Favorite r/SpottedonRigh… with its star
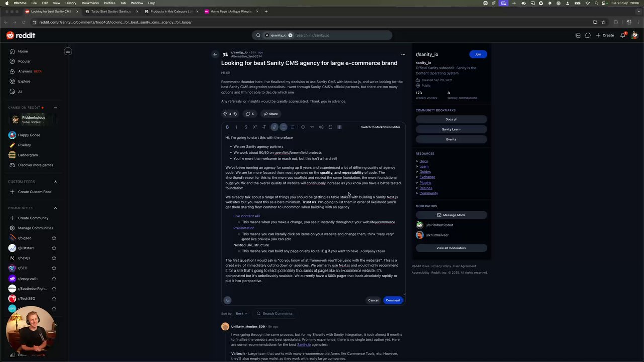 click(54, 289)
